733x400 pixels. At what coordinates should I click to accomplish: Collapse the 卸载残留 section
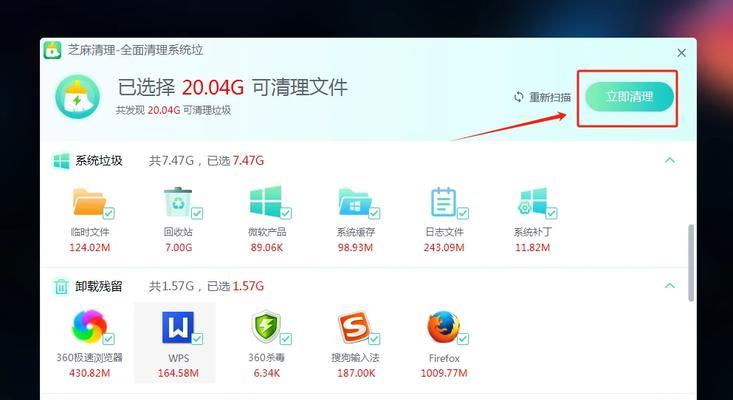[x=670, y=285]
